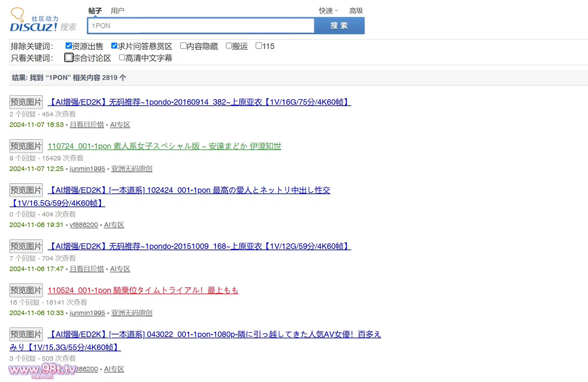
Task: Switch to the 用户 tab
Action: [x=118, y=11]
